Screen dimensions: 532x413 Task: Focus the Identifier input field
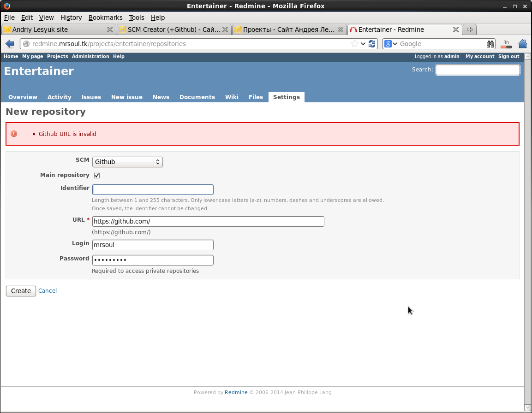(x=153, y=189)
